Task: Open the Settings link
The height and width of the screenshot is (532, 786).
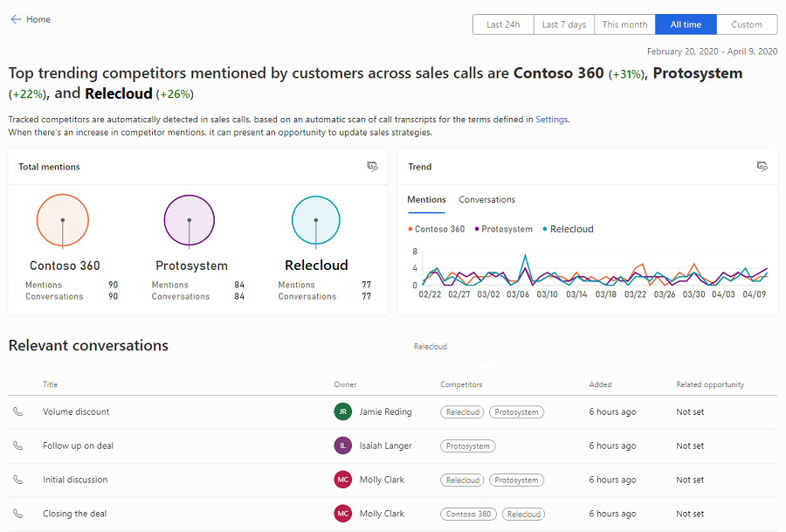Action: pos(551,119)
